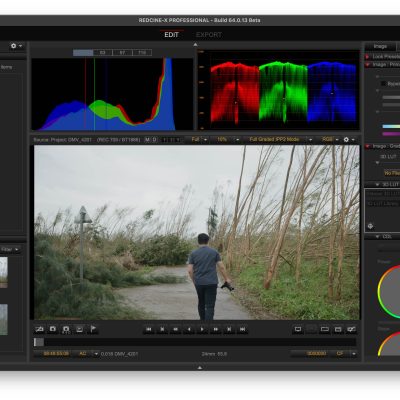Open the Image tab in right panel
The image size is (400, 400).
click(x=380, y=46)
